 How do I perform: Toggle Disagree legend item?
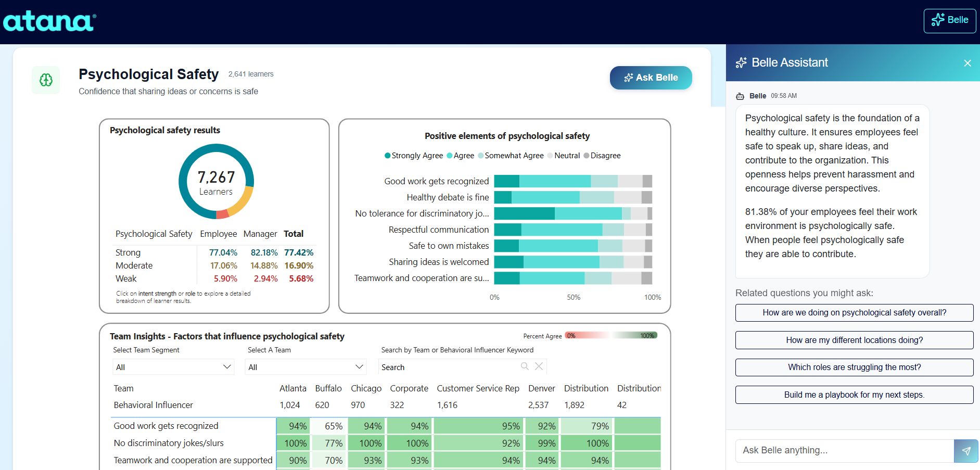602,156
